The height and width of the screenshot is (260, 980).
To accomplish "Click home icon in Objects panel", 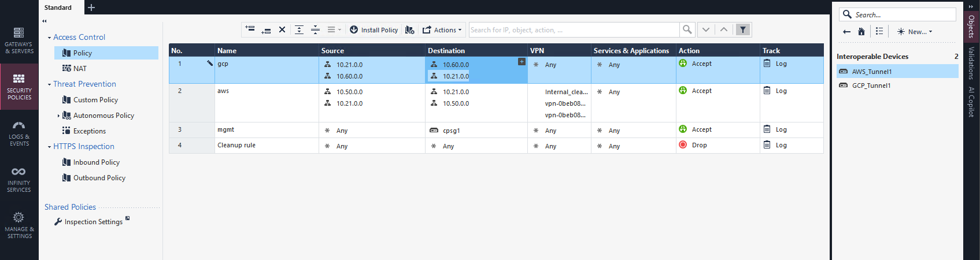I will pyautogui.click(x=861, y=32).
